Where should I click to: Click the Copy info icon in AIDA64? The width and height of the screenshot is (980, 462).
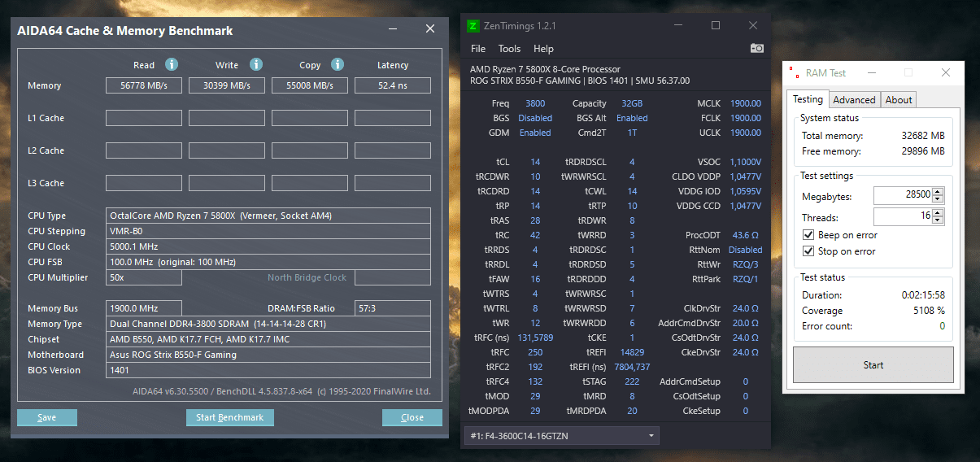point(337,64)
